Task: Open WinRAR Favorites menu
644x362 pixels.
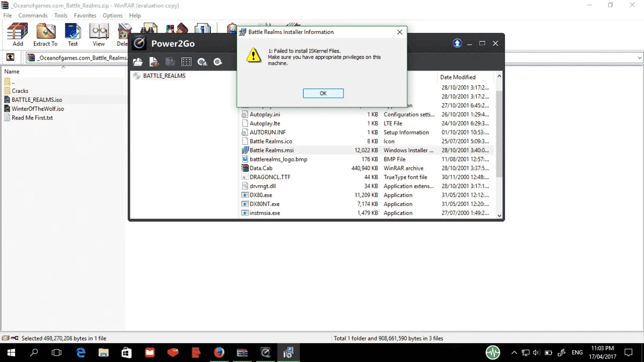Action: 85,16
